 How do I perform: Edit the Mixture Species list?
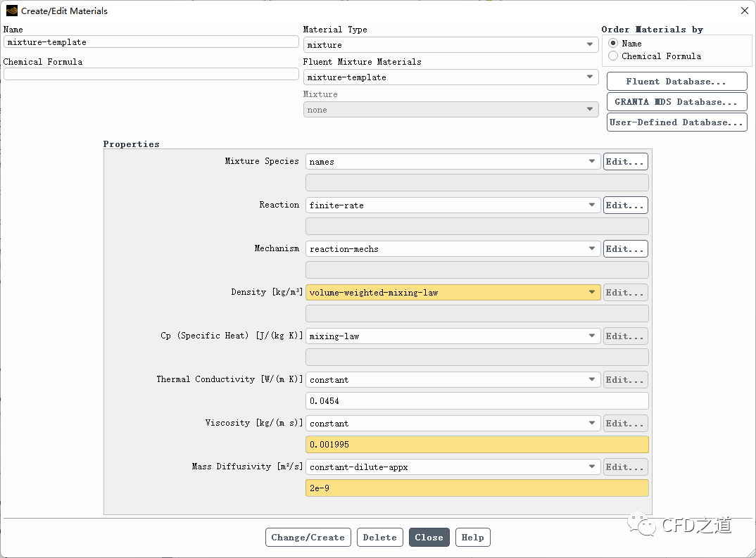(625, 162)
